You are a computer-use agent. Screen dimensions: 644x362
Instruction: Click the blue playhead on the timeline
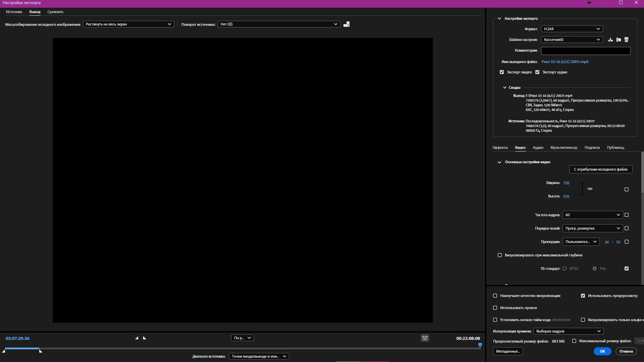pyautogui.click(x=480, y=345)
